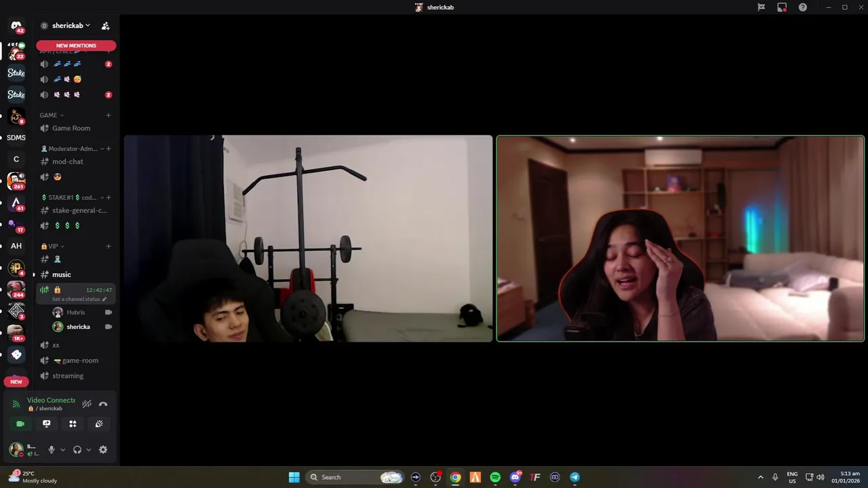This screenshot has height=488, width=868.
Task: Collapse the STAKE#1 cod category
Action: (x=73, y=197)
